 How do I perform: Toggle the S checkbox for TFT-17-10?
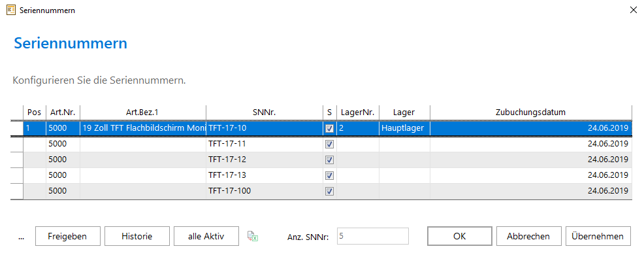(x=329, y=128)
